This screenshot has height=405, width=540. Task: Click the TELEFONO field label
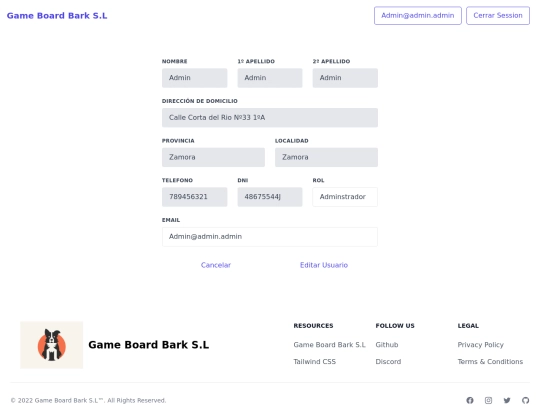[177, 180]
